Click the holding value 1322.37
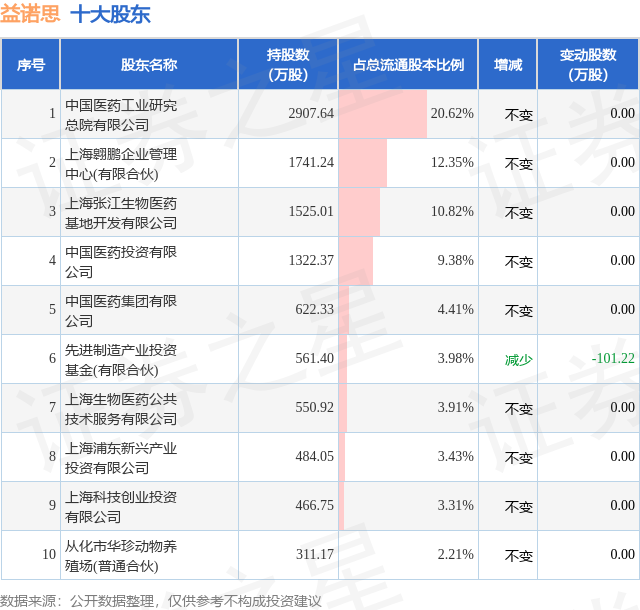Screen dimensions: 640x610 pyautogui.click(x=311, y=260)
